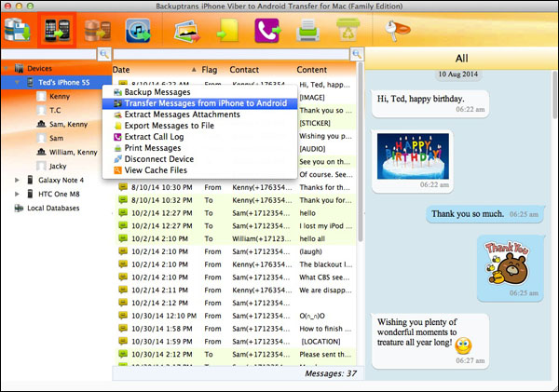Screen dimensions: 559x392
Task: Click the Date column sort arrow
Action: (194, 70)
